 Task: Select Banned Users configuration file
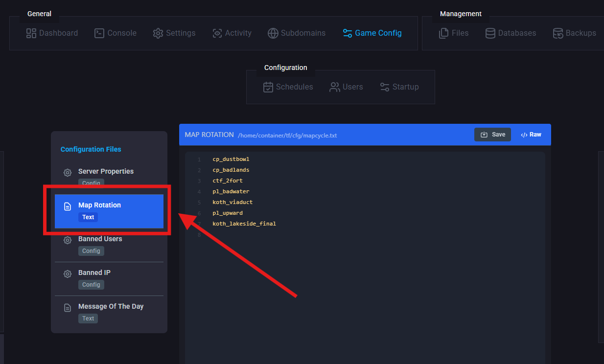pyautogui.click(x=109, y=245)
